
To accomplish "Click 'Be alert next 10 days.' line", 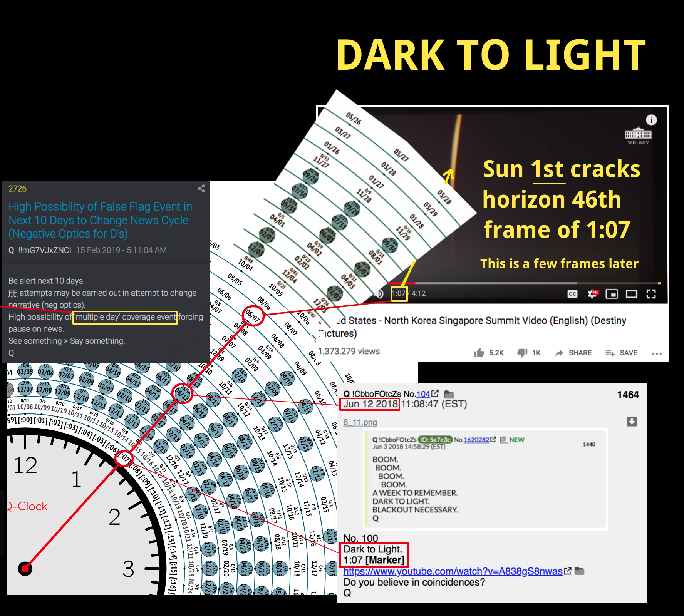I will click(x=47, y=281).
